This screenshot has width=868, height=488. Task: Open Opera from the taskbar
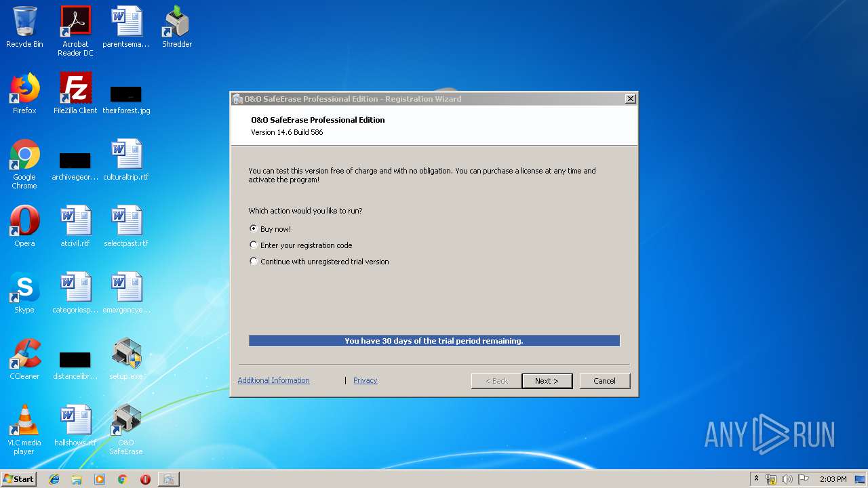pyautogui.click(x=145, y=479)
